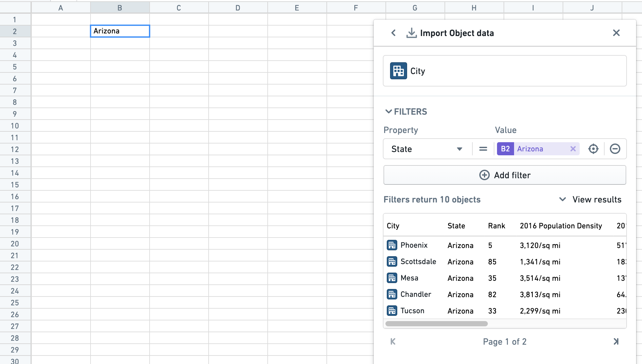Click the rank value 85
The image size is (642, 364).
tap(492, 262)
